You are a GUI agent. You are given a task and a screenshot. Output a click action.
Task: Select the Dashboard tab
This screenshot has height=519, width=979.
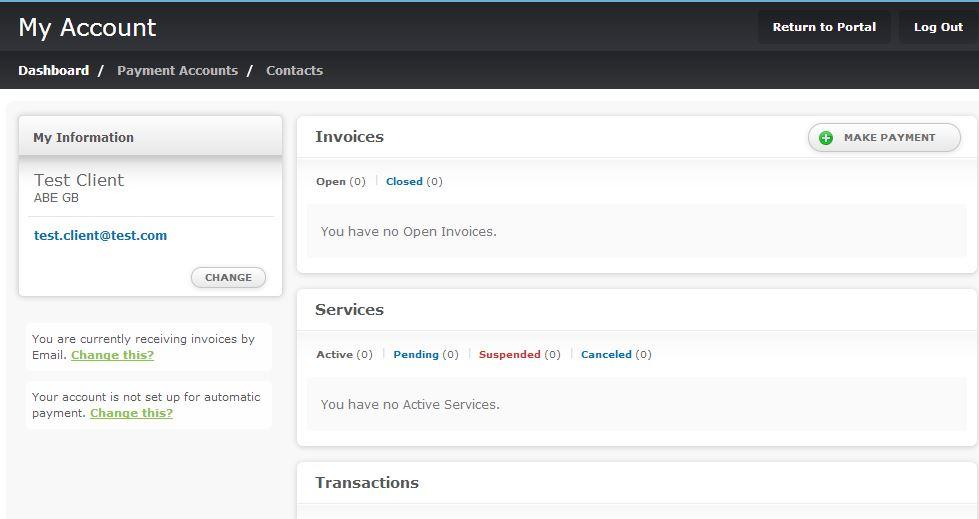pyautogui.click(x=54, y=71)
